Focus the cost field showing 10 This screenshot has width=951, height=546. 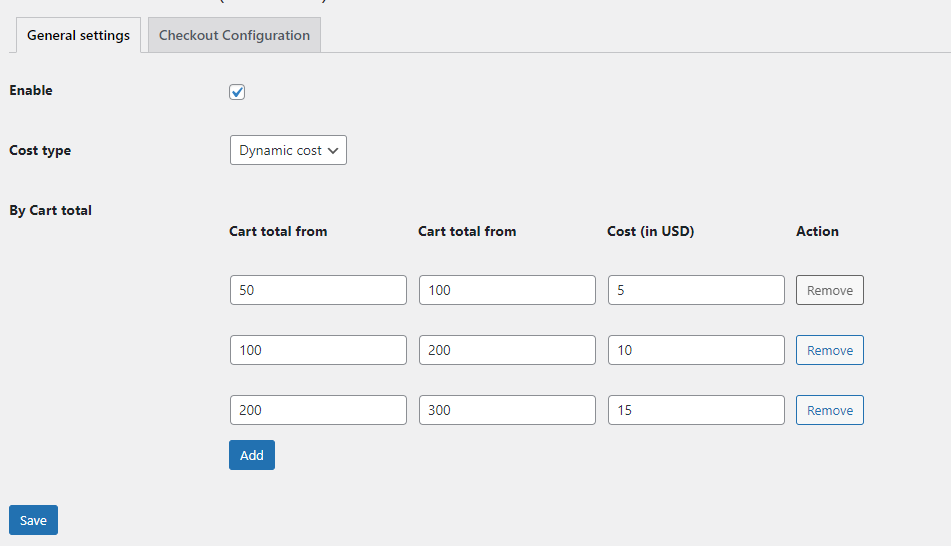pyautogui.click(x=695, y=350)
